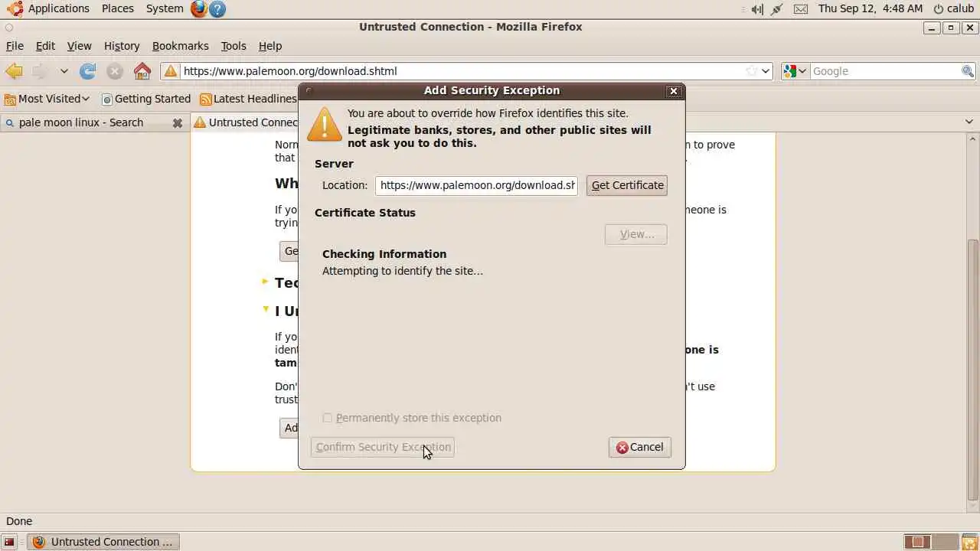Click the warning site identity icon in URL bar
Viewport: 980px width, 551px height.
(171, 71)
